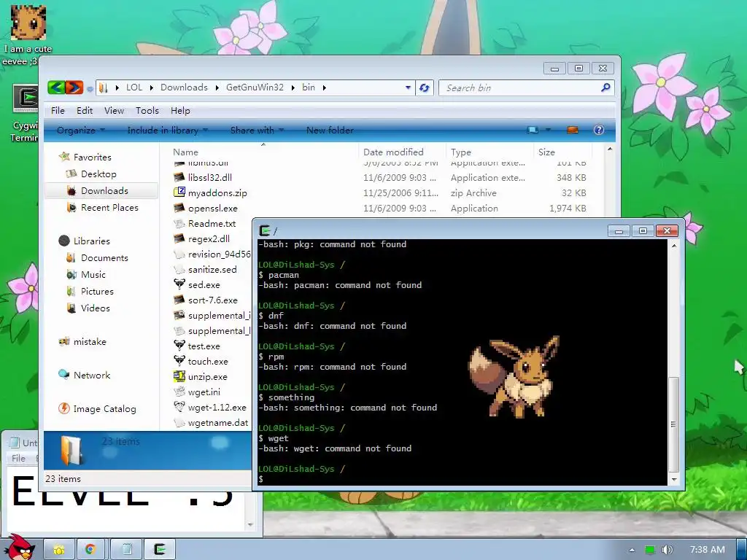The image size is (747, 560).
Task: Open the view options dropdown arrow
Action: coord(548,130)
